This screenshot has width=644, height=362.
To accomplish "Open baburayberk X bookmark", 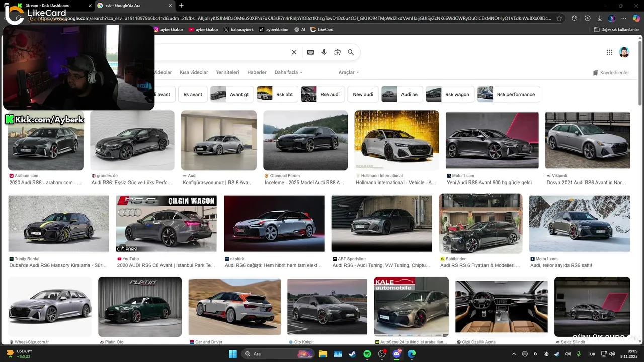I will (x=239, y=30).
